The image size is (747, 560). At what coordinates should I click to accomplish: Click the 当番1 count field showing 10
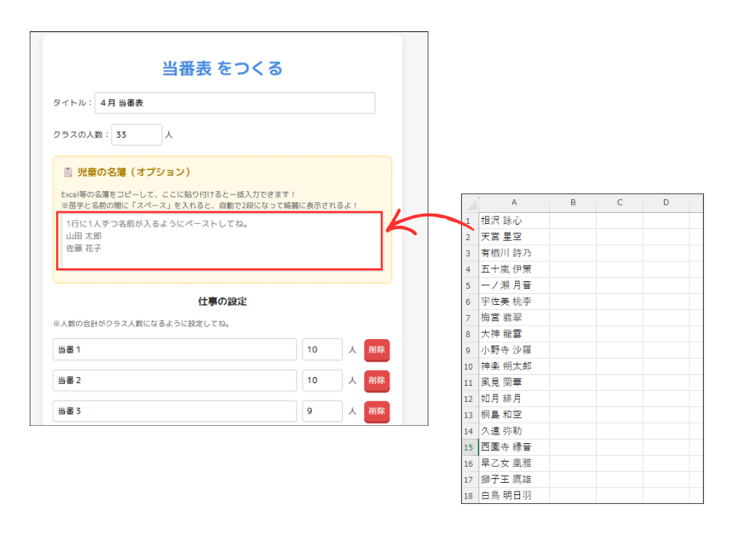point(322,349)
